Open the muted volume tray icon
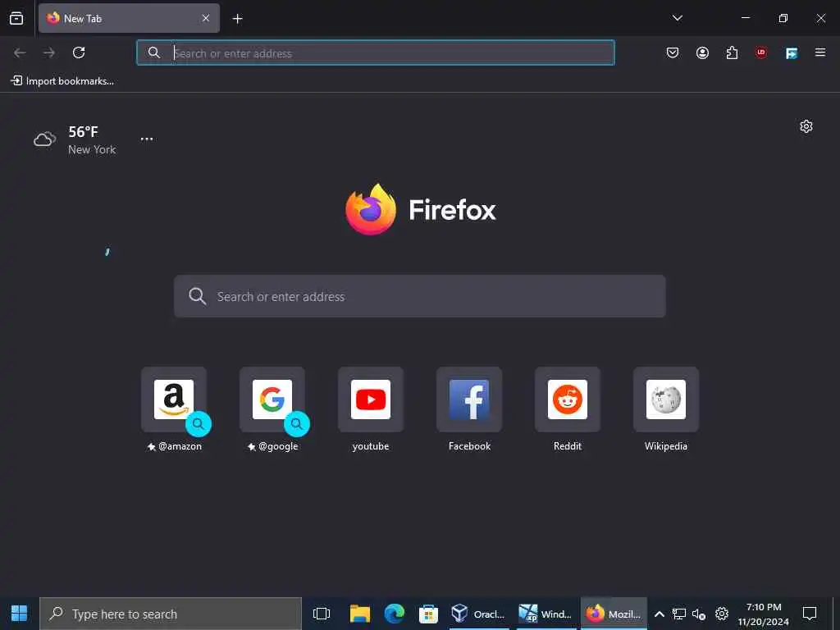This screenshot has height=630, width=840. pyautogui.click(x=699, y=614)
